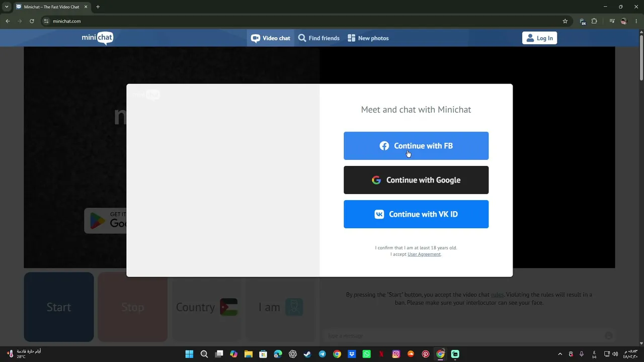Open the taskbar clock and date

[630, 354]
